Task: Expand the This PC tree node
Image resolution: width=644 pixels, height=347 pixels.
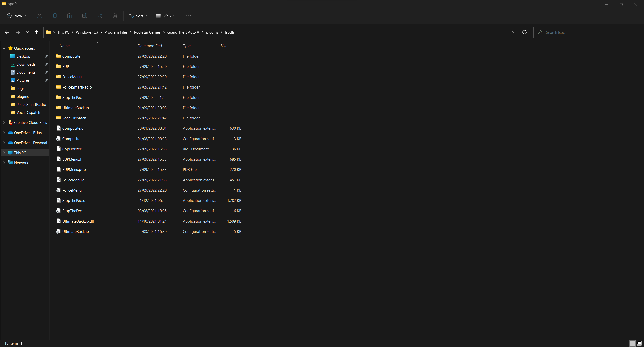Action: click(4, 153)
